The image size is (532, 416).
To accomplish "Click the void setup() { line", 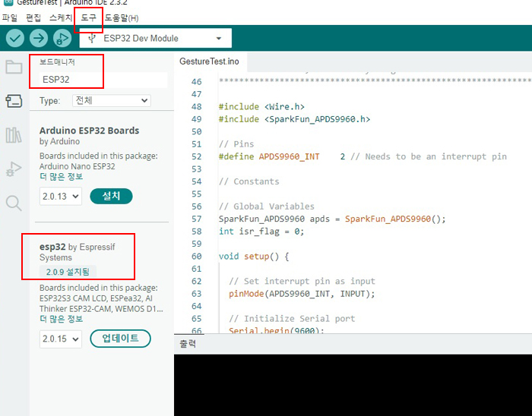I will click(254, 257).
